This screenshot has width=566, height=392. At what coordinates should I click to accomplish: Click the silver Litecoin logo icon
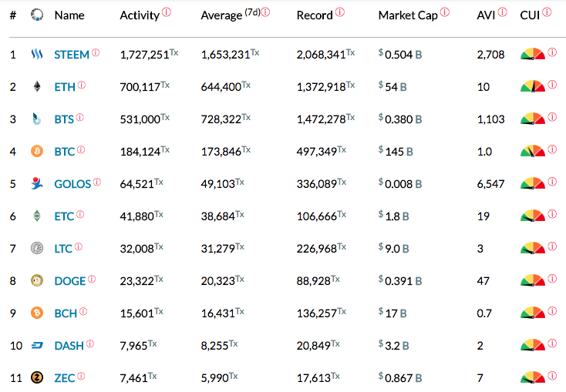[37, 248]
